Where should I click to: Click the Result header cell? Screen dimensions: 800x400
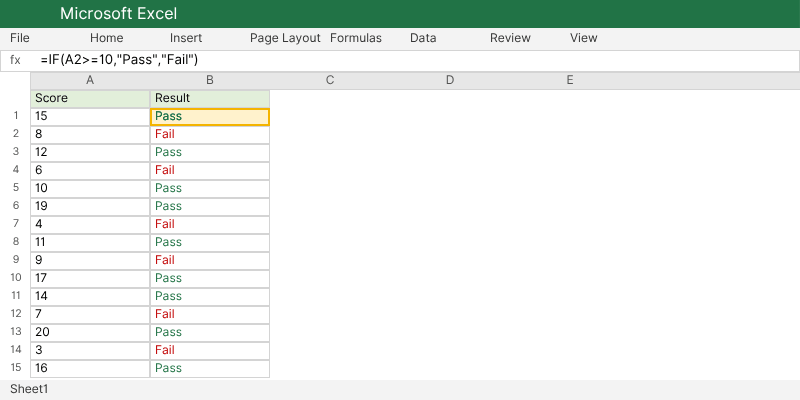210,98
